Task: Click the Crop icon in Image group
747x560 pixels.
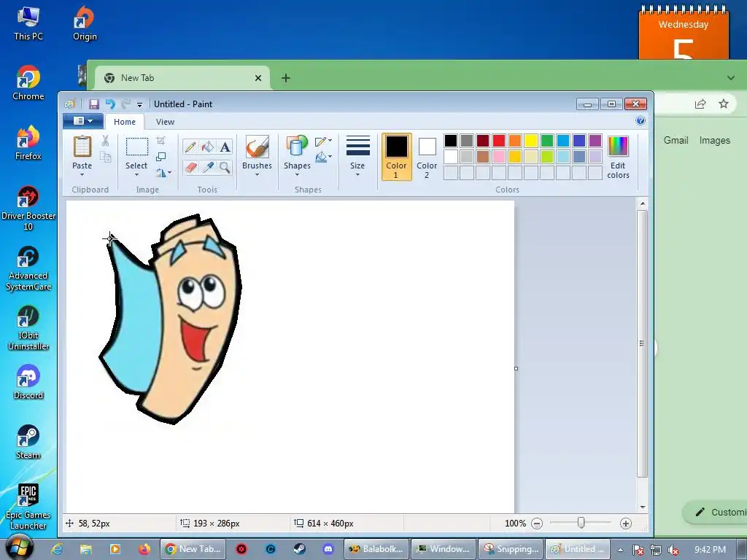Action: coord(160,141)
